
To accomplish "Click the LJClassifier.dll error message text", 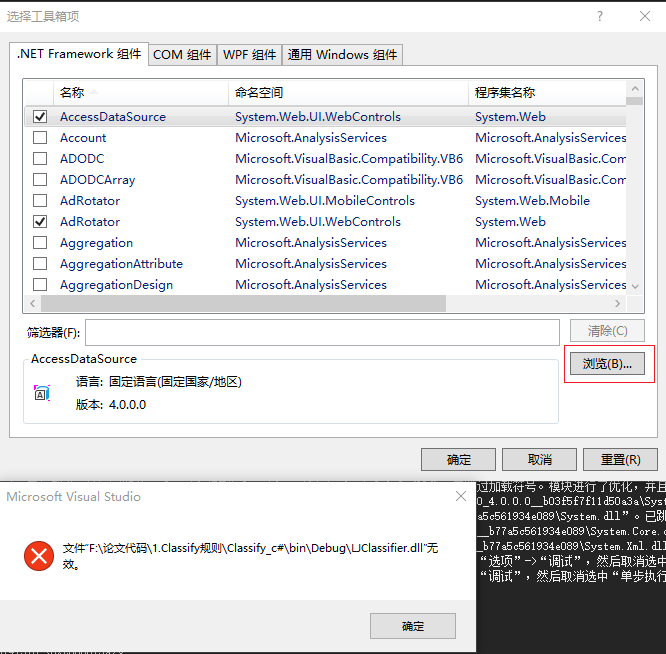I will [x=250, y=555].
